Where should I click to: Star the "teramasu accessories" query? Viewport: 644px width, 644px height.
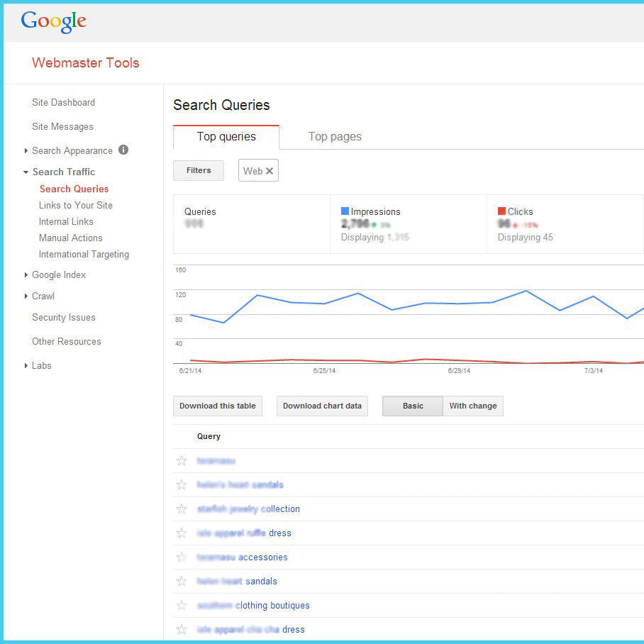click(x=182, y=557)
